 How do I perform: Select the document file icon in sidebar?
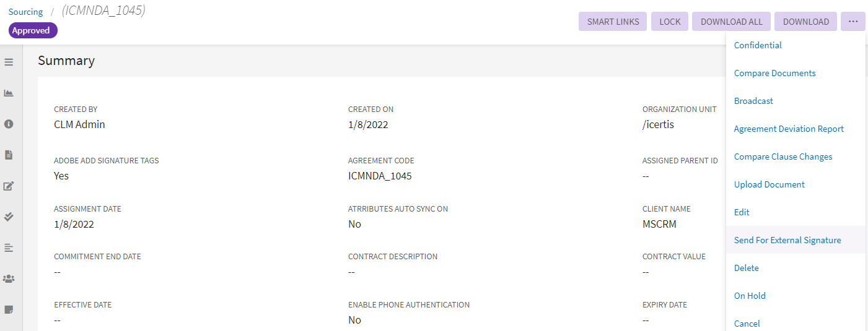click(9, 155)
